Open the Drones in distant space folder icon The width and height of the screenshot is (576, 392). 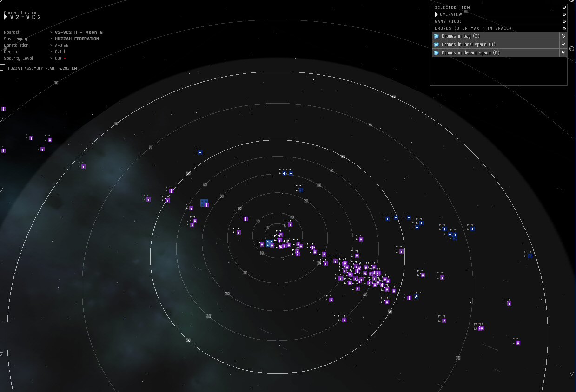(x=436, y=53)
